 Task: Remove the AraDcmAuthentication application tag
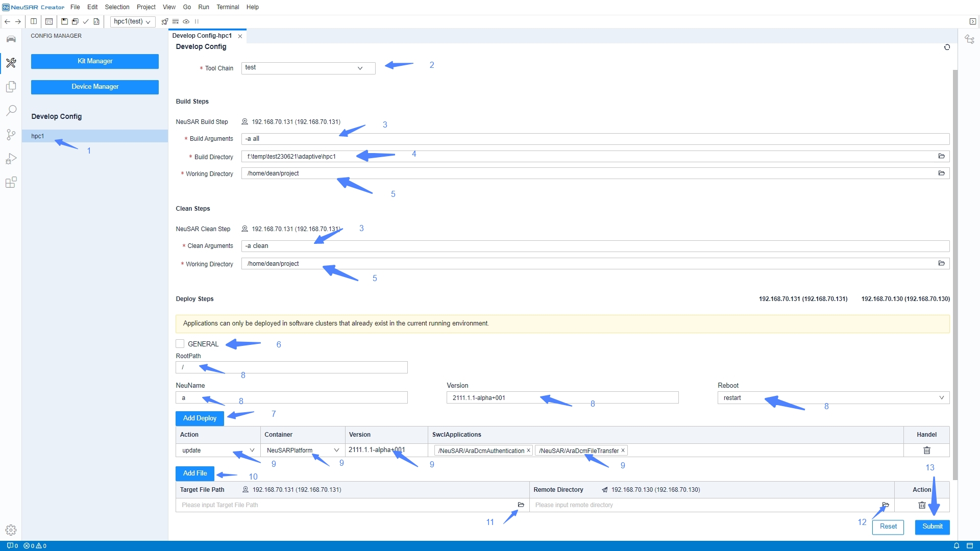click(528, 450)
